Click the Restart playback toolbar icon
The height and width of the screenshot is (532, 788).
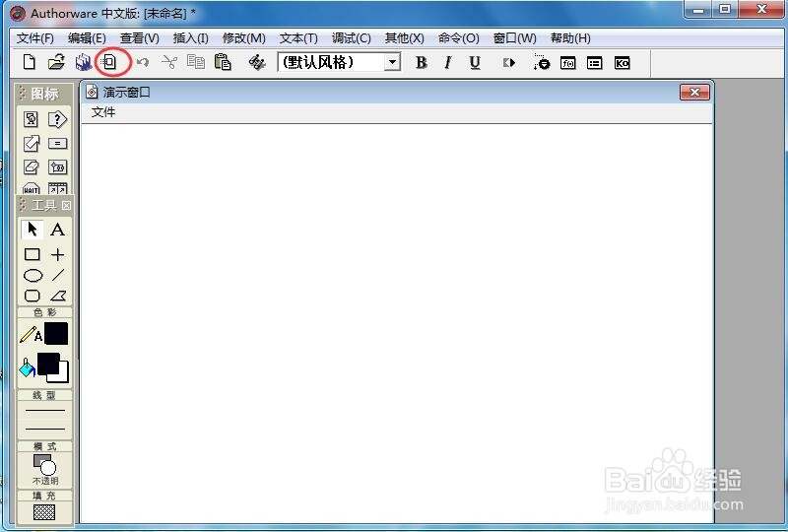(508, 62)
